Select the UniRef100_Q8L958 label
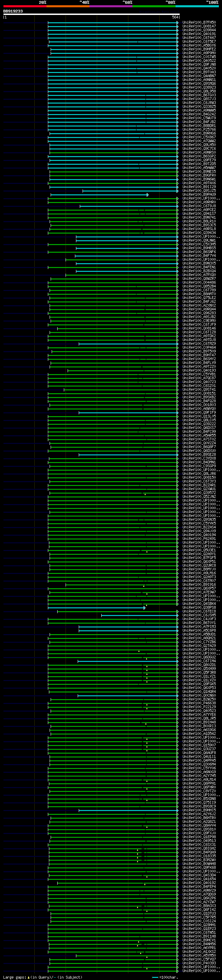This screenshot has height=980, width=222. [x=199, y=91]
